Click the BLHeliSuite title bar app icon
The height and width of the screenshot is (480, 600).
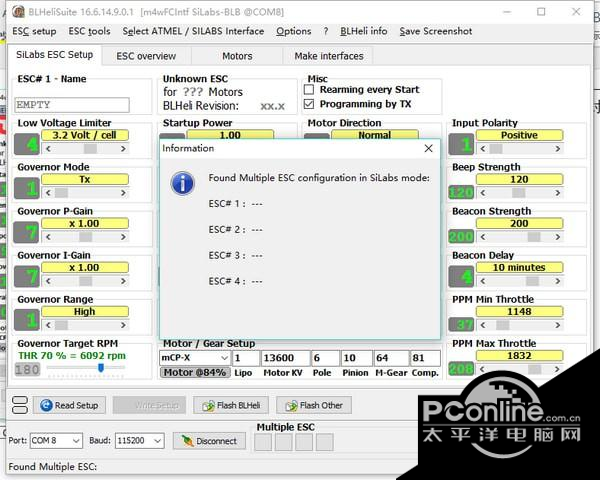coord(18,12)
